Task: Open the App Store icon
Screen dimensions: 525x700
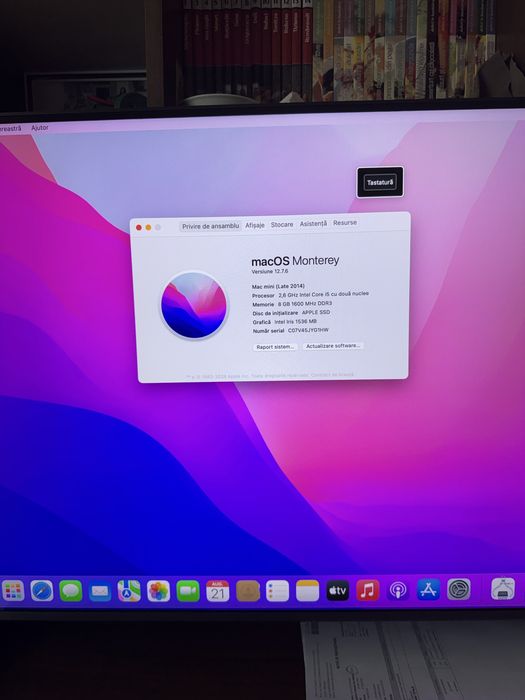Action: click(428, 590)
